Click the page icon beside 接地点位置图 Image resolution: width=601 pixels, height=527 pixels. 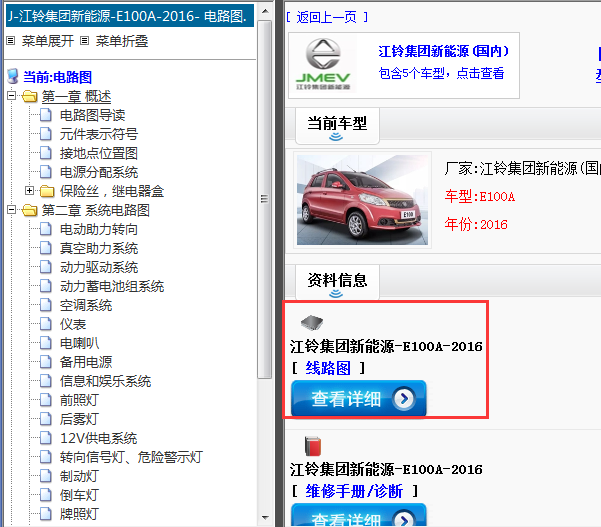coord(46,153)
